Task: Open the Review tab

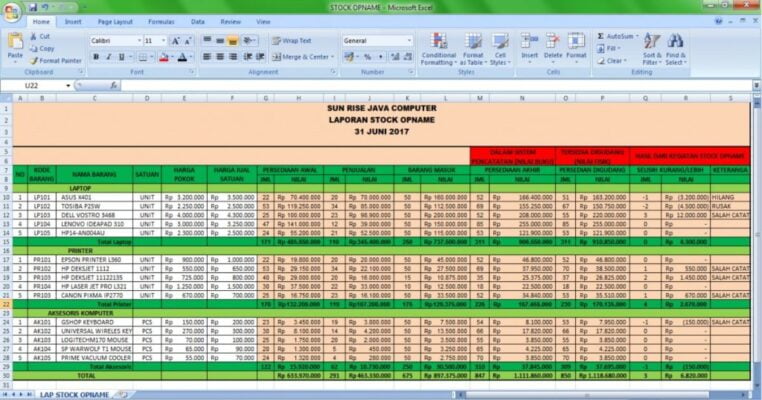Action: pyautogui.click(x=230, y=22)
